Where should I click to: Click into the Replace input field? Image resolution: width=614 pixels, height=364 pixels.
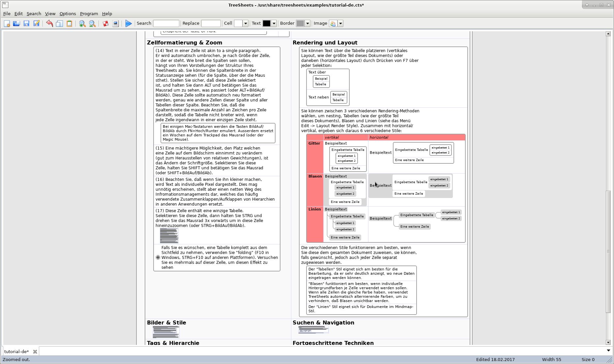point(211,23)
